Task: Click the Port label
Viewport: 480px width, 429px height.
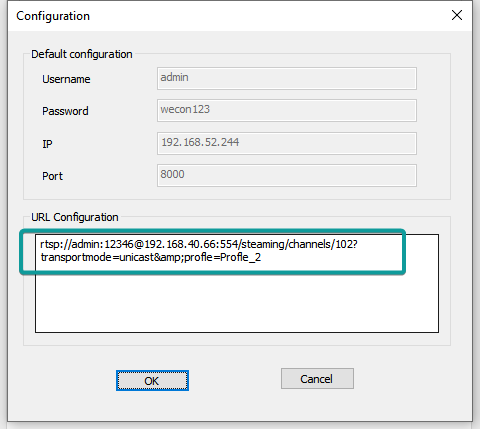Action: click(x=52, y=176)
